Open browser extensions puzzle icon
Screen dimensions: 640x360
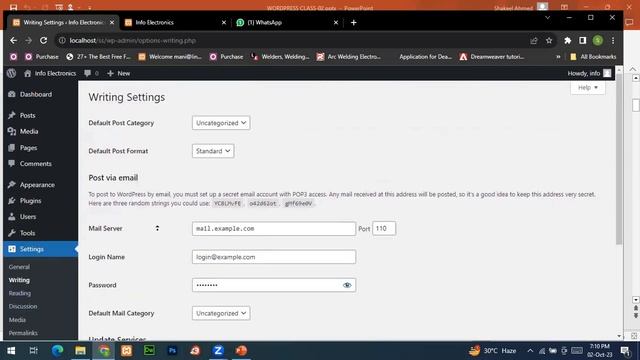point(567,40)
